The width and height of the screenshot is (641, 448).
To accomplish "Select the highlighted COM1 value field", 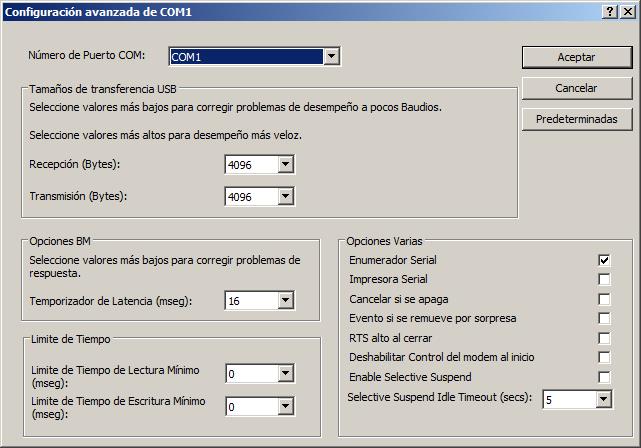I will pyautogui.click(x=247, y=57).
